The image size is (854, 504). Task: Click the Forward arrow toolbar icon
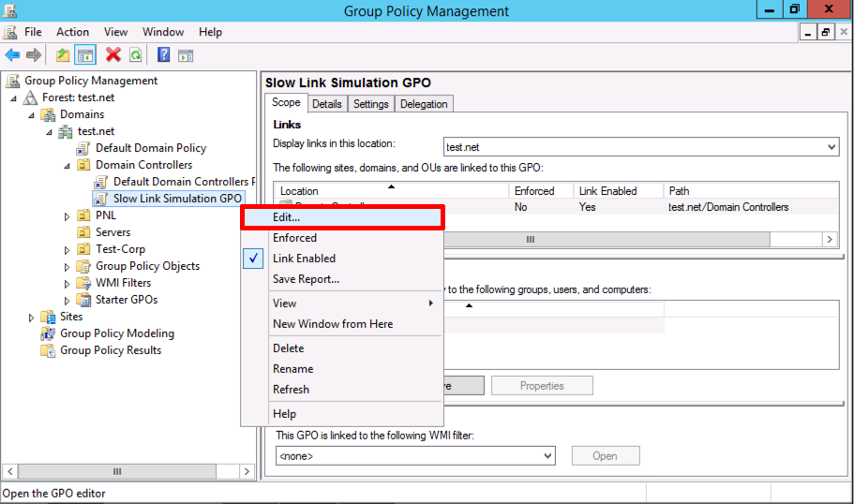point(34,55)
